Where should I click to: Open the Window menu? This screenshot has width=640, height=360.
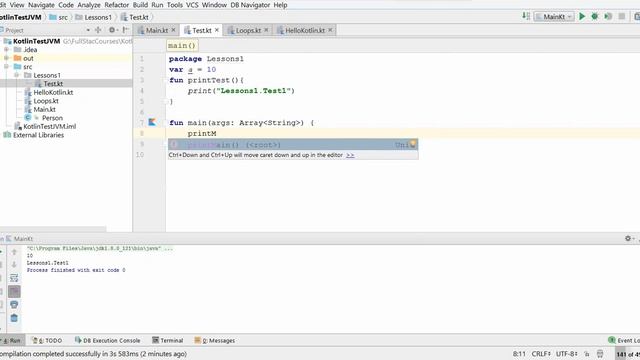[214, 5]
